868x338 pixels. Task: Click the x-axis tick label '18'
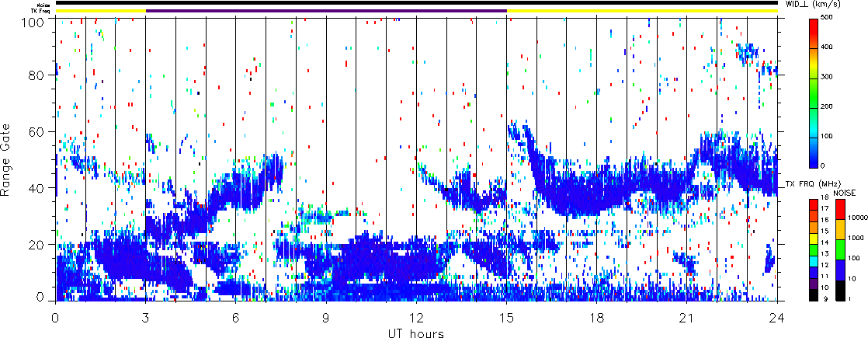click(x=597, y=318)
